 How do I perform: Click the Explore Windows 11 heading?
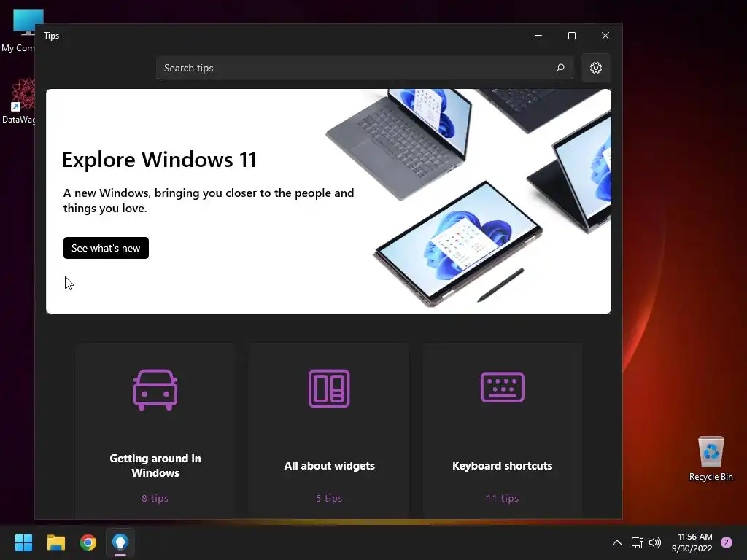click(x=159, y=160)
